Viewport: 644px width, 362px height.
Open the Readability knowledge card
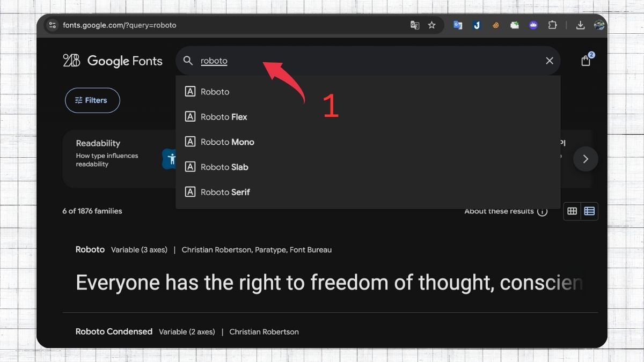(119, 159)
